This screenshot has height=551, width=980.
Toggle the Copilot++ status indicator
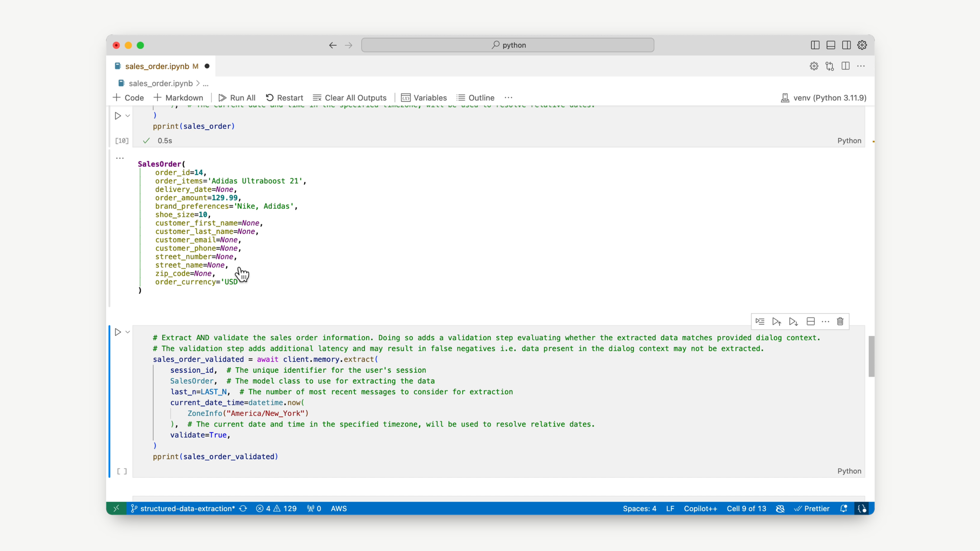click(x=701, y=509)
